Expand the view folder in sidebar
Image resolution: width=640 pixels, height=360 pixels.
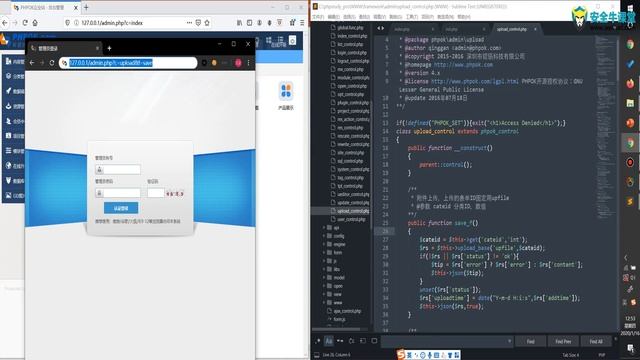[324, 294]
